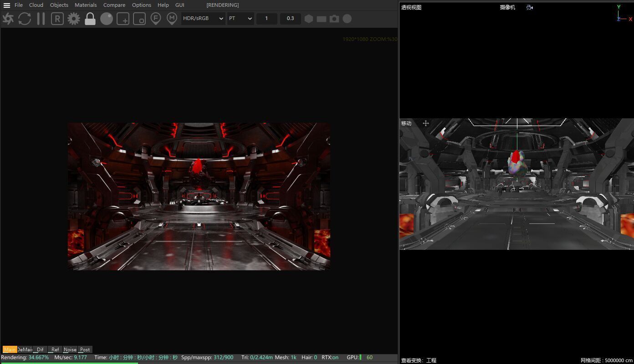This screenshot has width=634, height=364.
Task: Click the rendered sci-fi corridor image
Action: click(x=199, y=196)
